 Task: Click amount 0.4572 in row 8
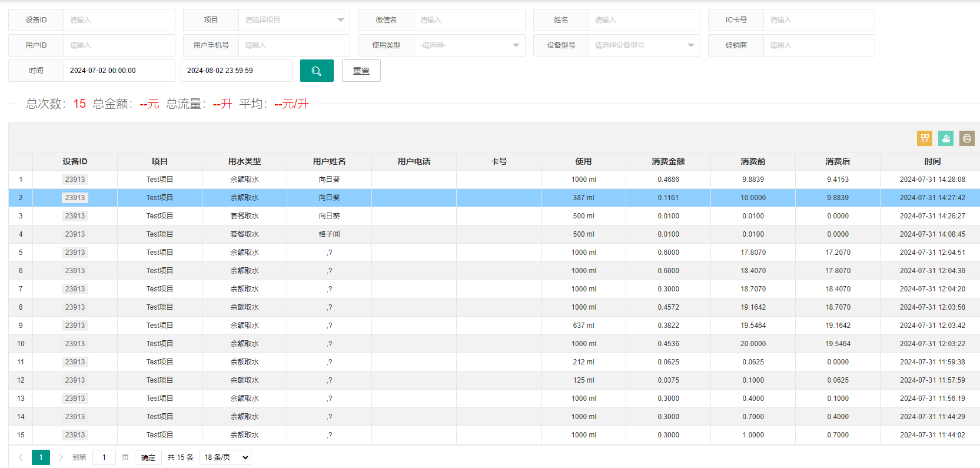point(668,307)
